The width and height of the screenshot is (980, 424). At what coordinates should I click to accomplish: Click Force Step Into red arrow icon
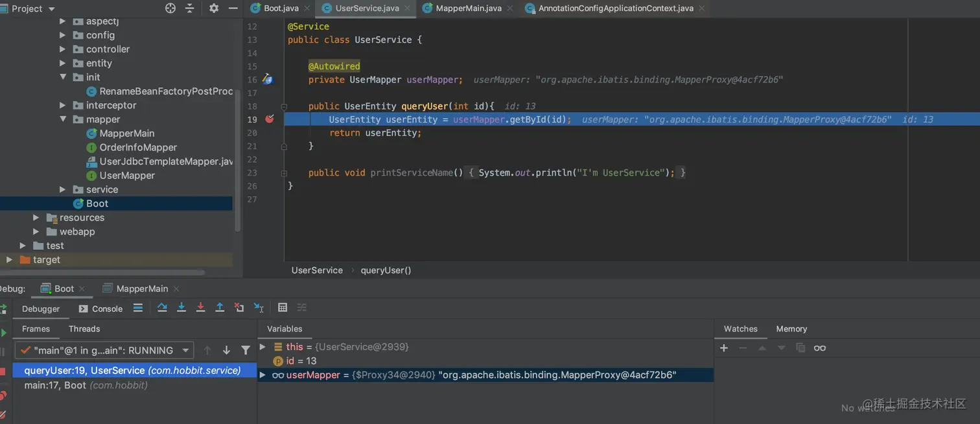tap(200, 308)
